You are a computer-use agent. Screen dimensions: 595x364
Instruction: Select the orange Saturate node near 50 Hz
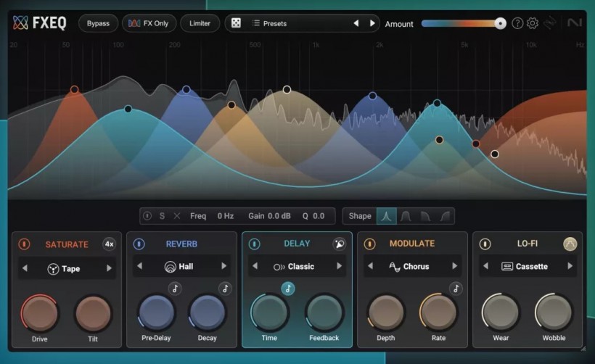click(74, 89)
